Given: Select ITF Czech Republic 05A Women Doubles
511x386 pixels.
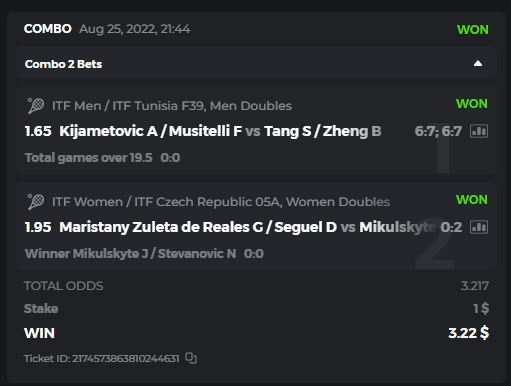Looking at the screenshot, I should [x=221, y=202].
